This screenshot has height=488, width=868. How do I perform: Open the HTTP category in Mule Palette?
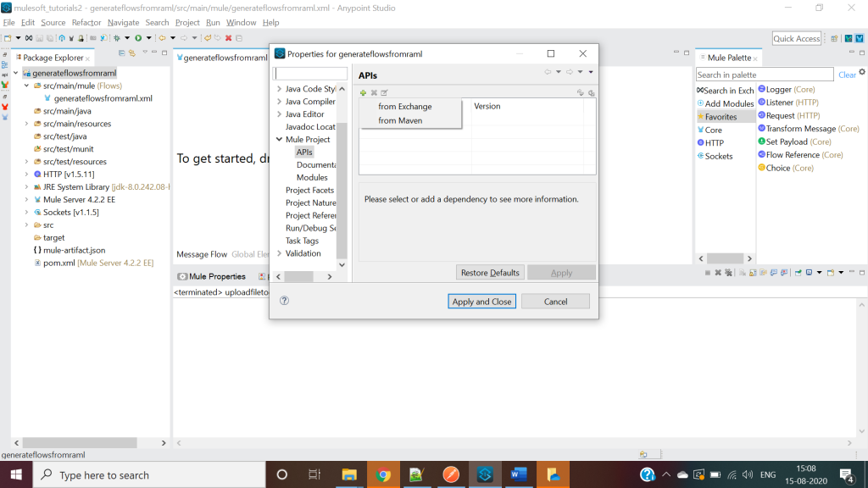click(x=715, y=141)
